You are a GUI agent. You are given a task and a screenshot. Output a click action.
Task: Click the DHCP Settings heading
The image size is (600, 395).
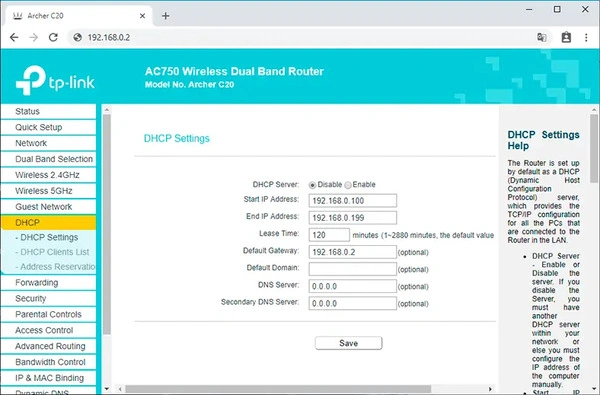click(176, 139)
